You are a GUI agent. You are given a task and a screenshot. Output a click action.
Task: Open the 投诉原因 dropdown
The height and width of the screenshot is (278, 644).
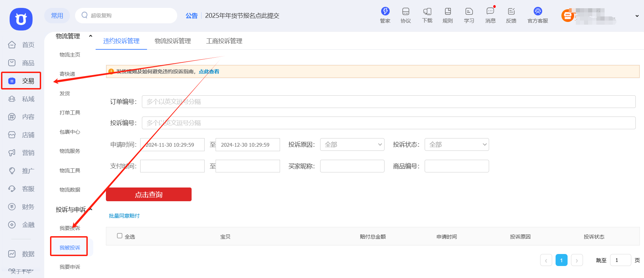352,144
